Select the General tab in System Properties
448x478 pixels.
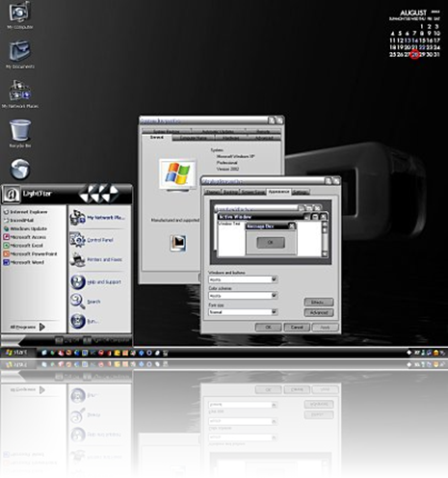pos(157,137)
